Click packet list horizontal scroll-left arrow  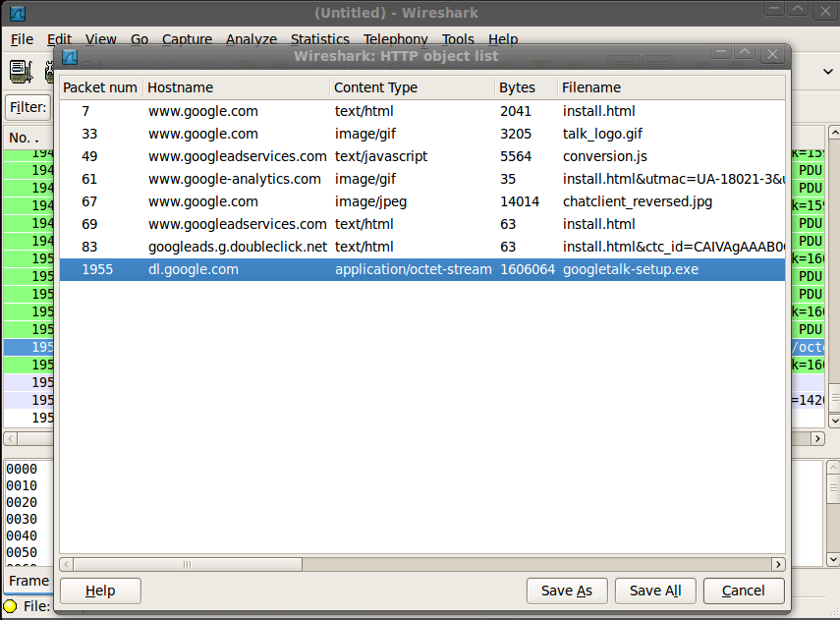tap(10, 439)
